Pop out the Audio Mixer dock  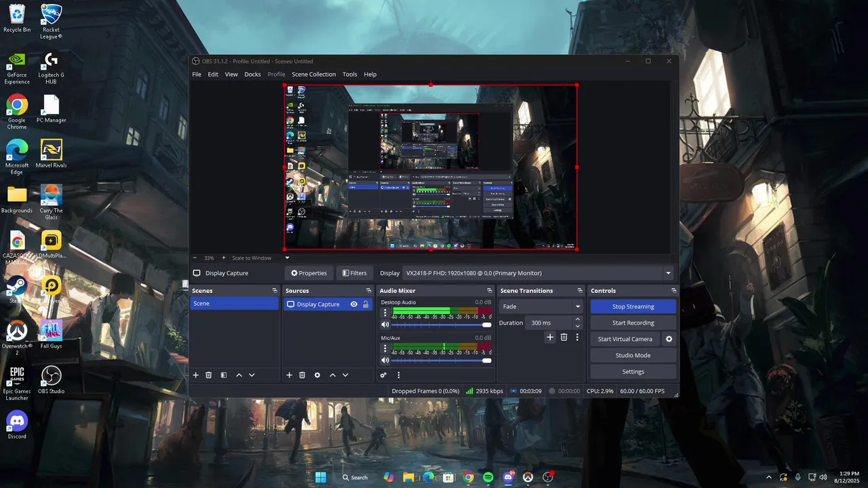490,291
